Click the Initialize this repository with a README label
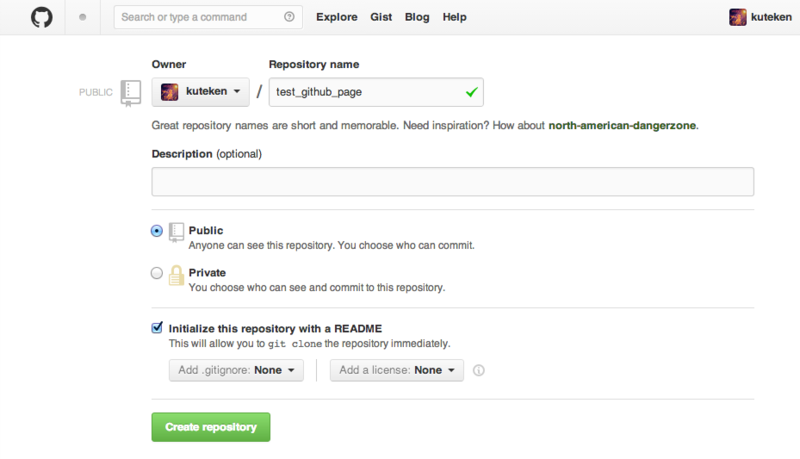Screen dimensions: 800x459 [x=276, y=328]
